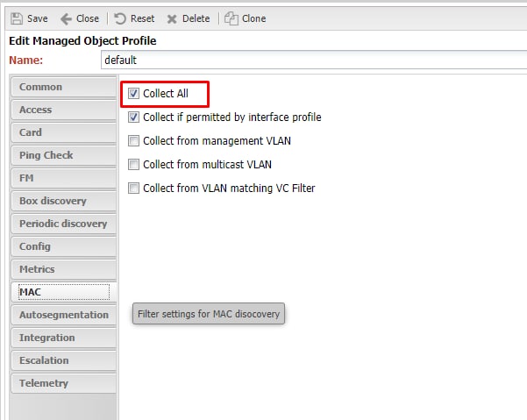Check Collect from VLAN matching VC Filter
The image size is (527, 420).
point(133,188)
